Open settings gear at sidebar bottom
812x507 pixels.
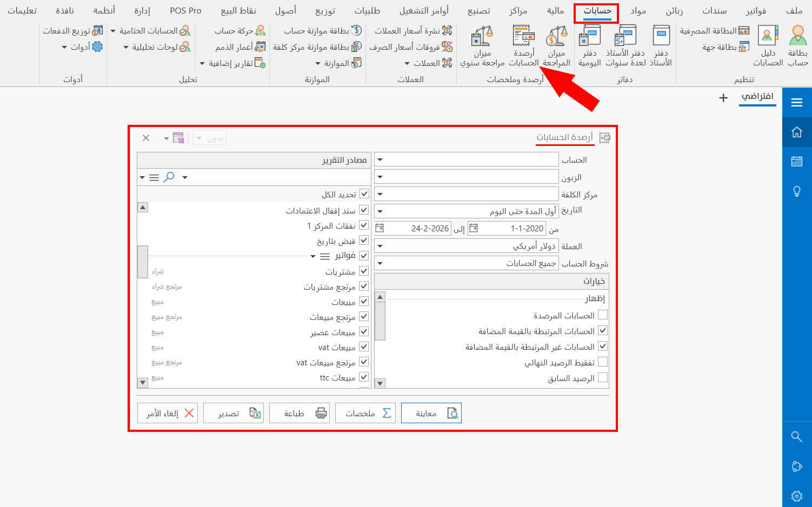(797, 496)
